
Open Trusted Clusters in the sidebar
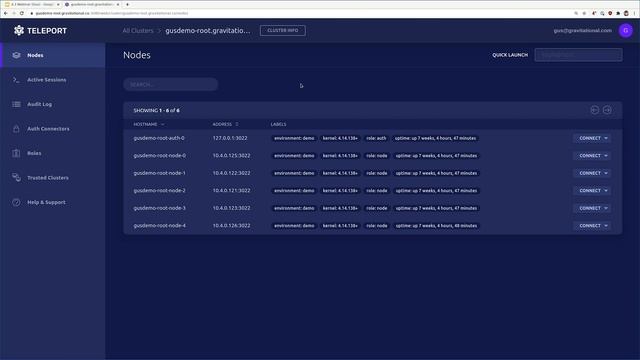53,178
